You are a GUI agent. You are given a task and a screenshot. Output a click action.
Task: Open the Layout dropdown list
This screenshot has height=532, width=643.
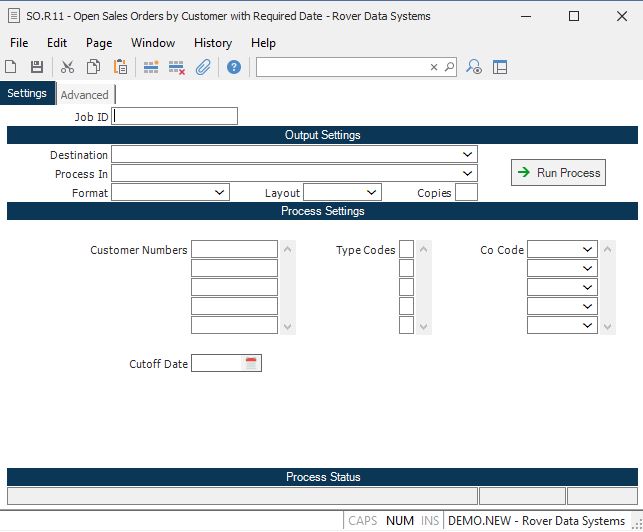click(372, 193)
